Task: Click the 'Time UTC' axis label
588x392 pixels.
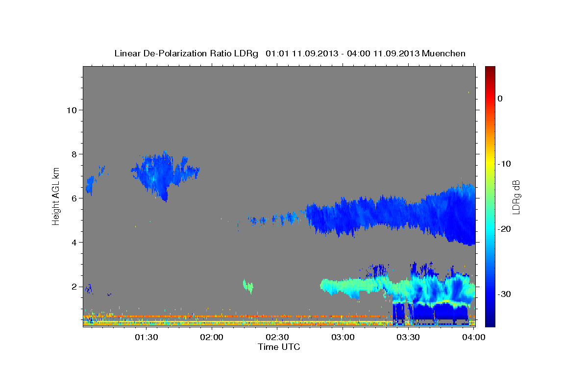Action: click(x=279, y=347)
